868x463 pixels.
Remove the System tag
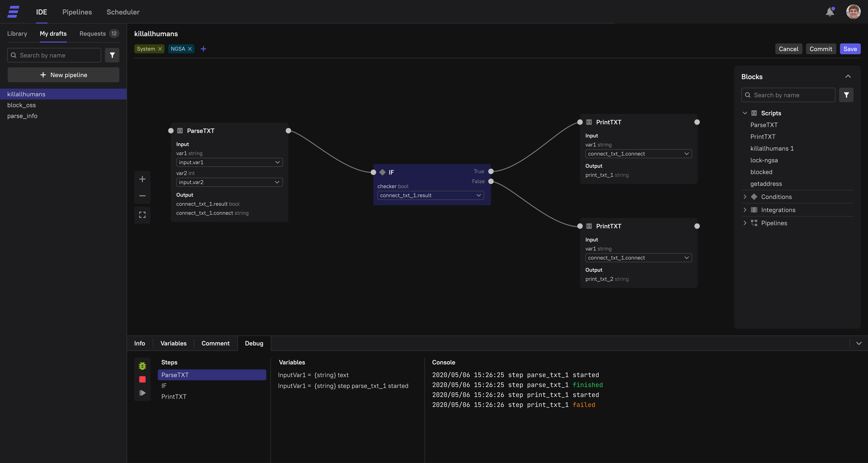click(x=160, y=49)
